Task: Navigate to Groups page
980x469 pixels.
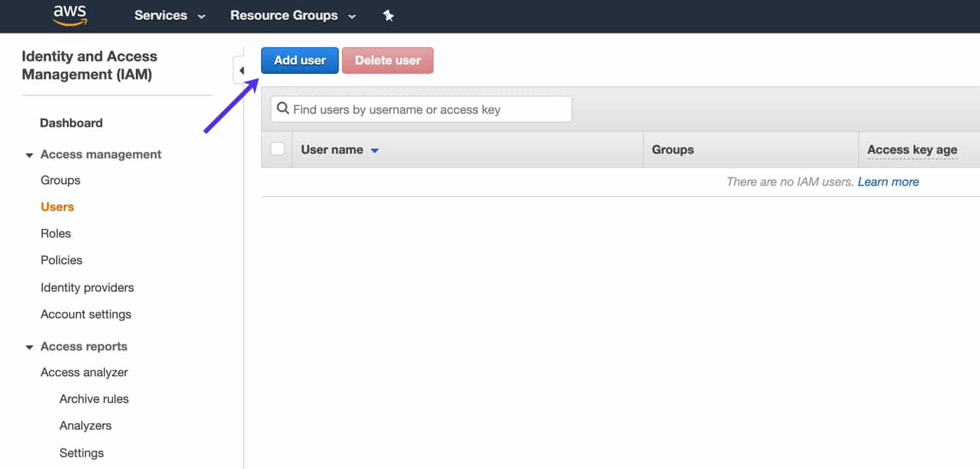Action: coord(60,180)
